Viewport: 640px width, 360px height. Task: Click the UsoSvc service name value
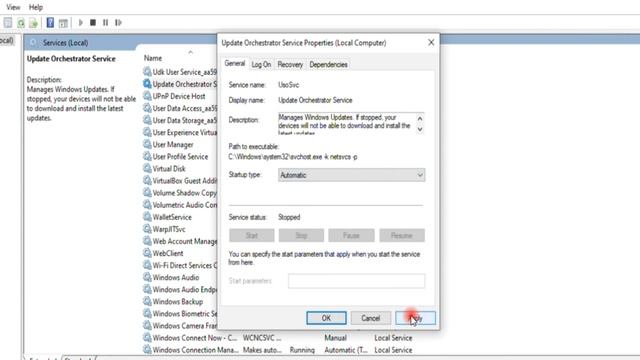pyautogui.click(x=289, y=85)
